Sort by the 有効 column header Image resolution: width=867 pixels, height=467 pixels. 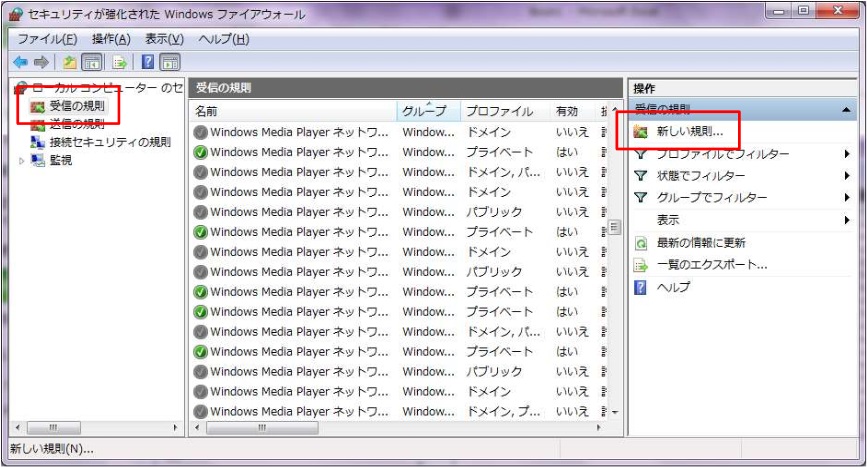574,111
